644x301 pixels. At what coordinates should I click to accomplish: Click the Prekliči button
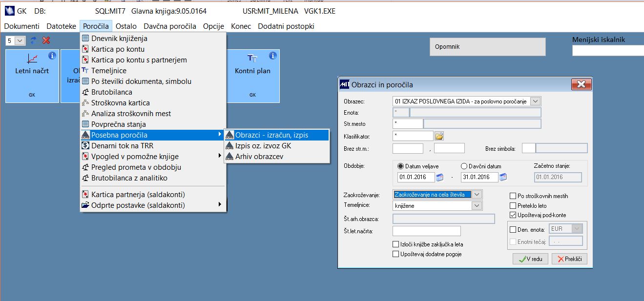[569, 259]
